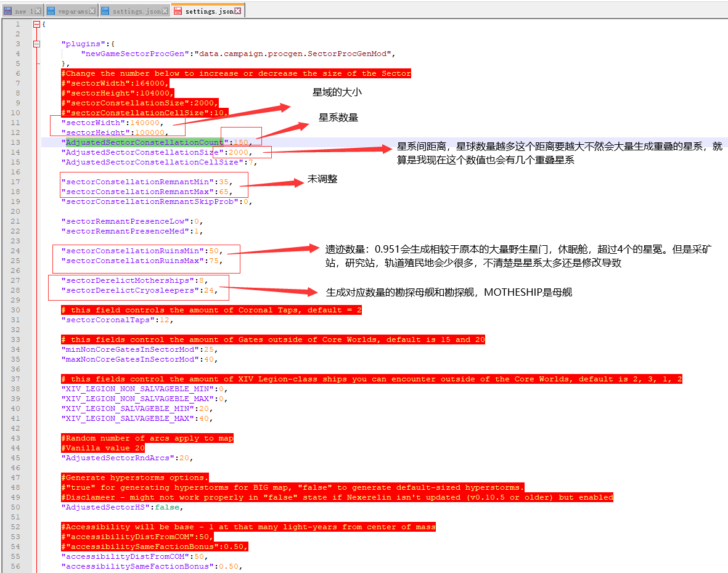Click line number 13 in the margin
The height and width of the screenshot is (573, 728).
pos(17,142)
